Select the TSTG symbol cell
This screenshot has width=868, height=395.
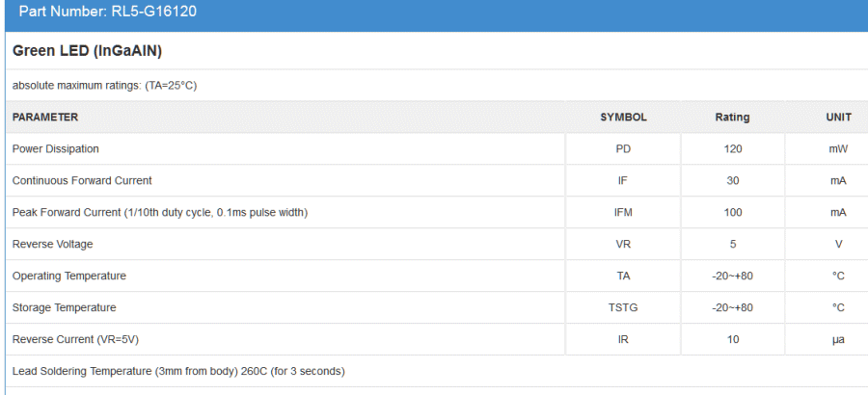tap(623, 308)
